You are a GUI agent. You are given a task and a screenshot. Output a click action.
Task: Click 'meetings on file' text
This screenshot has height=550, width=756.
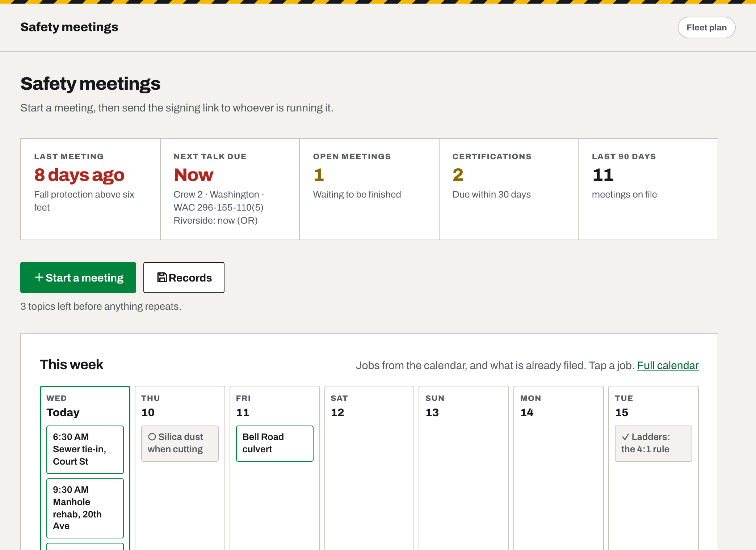[624, 195]
